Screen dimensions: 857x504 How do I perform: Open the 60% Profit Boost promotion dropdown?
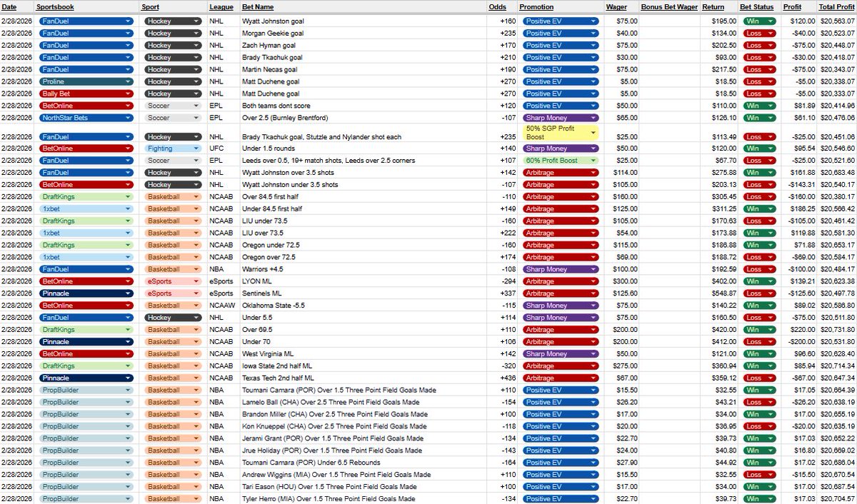tap(559, 161)
